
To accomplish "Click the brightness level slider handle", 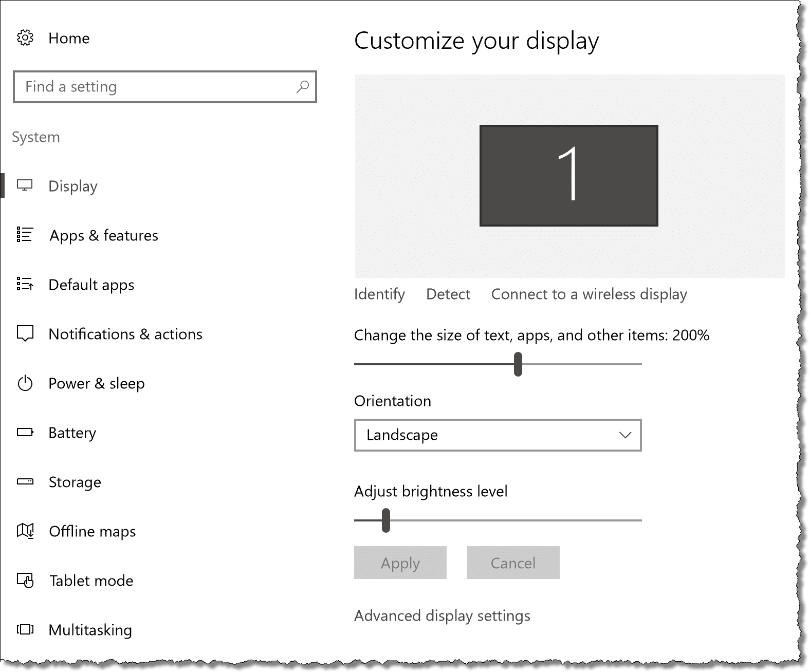I will click(x=386, y=520).
